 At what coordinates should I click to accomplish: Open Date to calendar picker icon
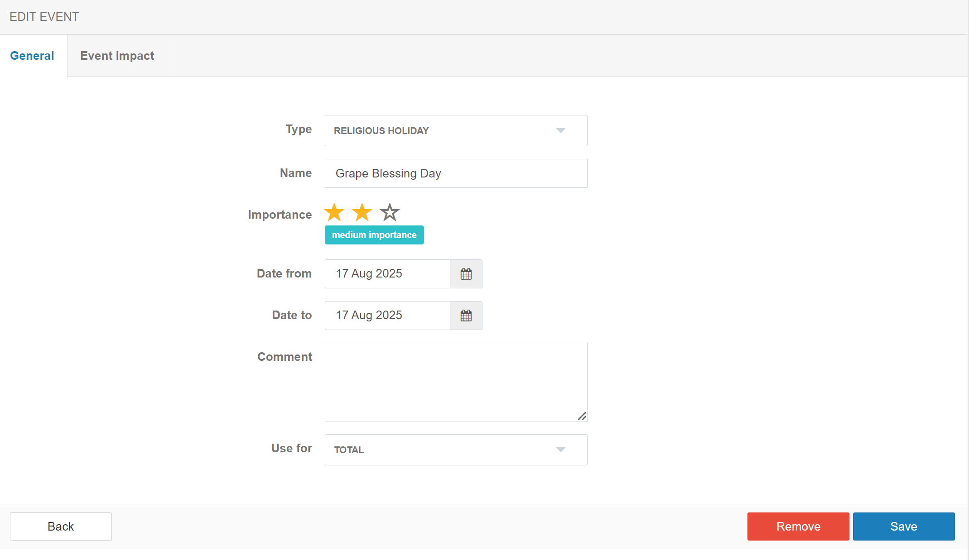[x=466, y=316]
